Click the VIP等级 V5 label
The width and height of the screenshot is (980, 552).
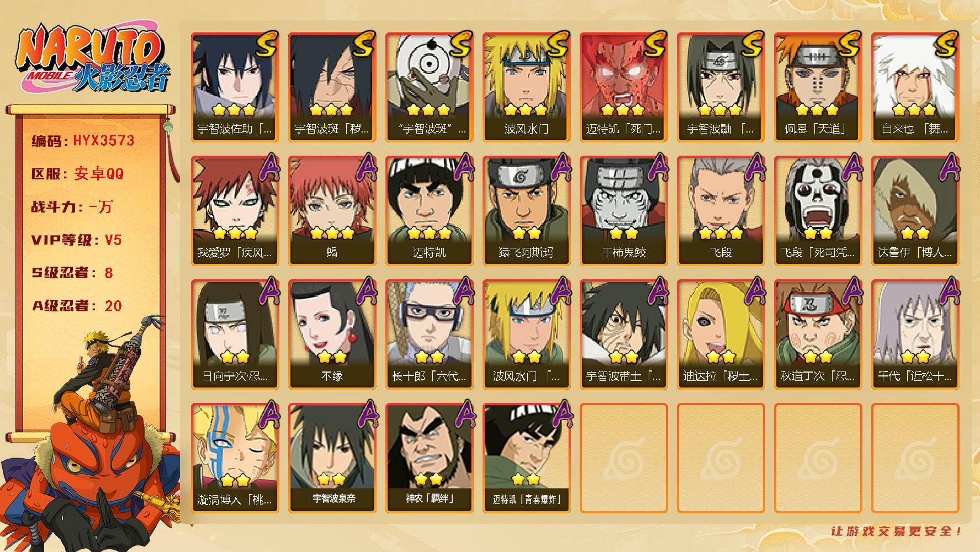(x=76, y=240)
